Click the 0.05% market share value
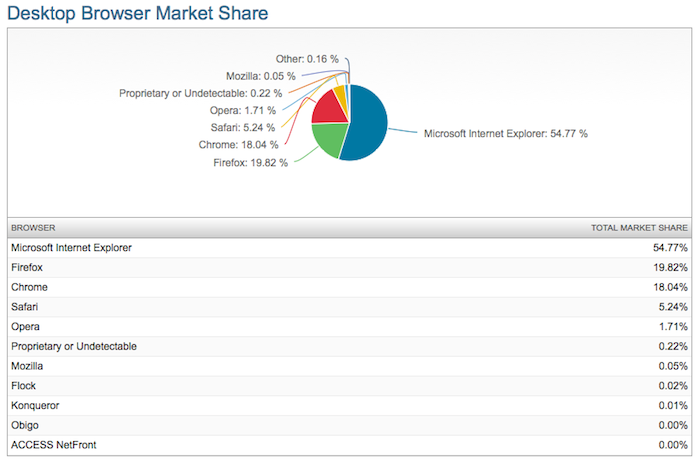 click(673, 366)
